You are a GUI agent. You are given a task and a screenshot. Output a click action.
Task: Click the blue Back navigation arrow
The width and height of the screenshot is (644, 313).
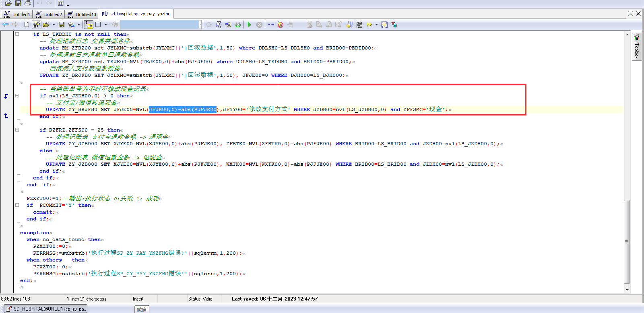[x=6, y=25]
